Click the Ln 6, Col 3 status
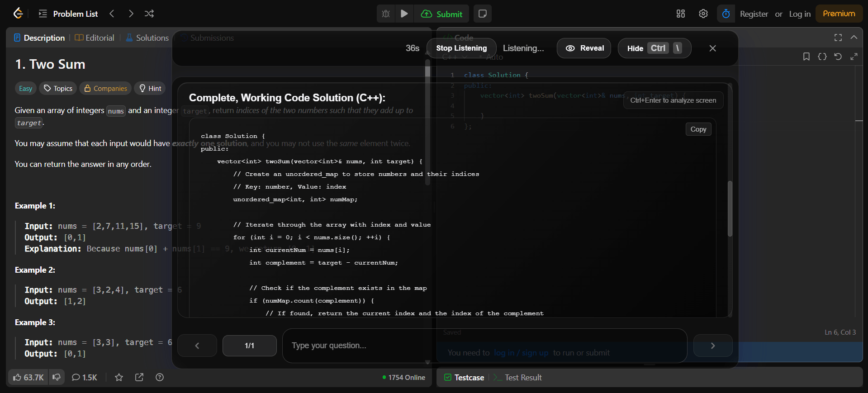 pos(840,332)
